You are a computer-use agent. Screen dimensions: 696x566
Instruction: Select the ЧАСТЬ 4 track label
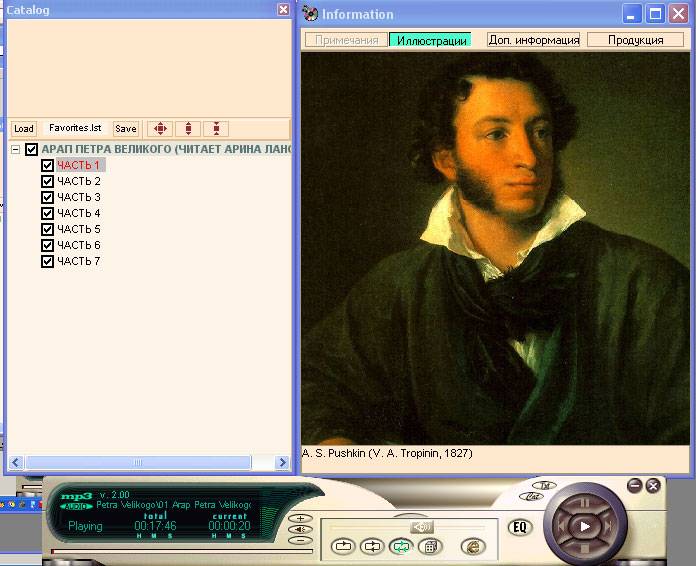click(x=79, y=213)
